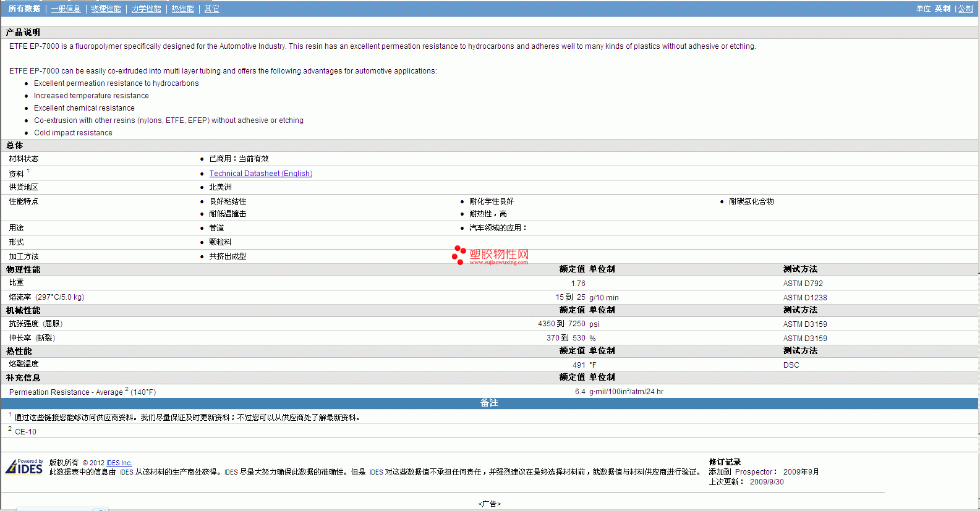The width and height of the screenshot is (980, 511).
Task: Click the 熔融温度 property label
Action: 23,364
